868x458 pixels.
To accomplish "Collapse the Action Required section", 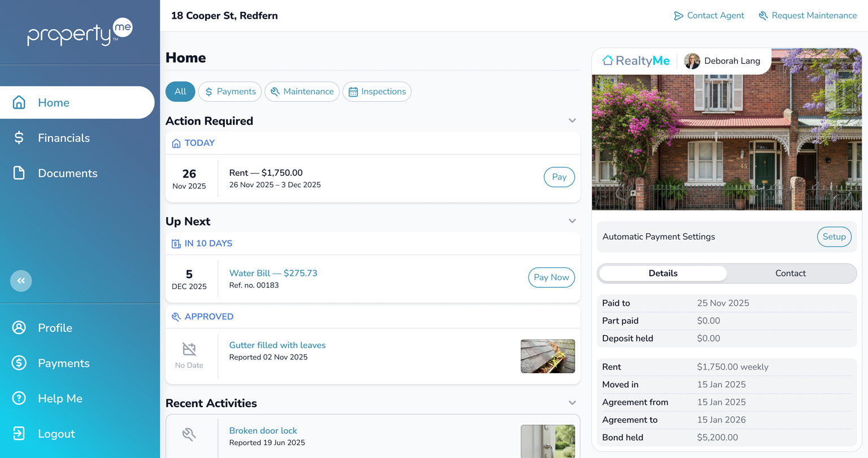I will pos(572,120).
